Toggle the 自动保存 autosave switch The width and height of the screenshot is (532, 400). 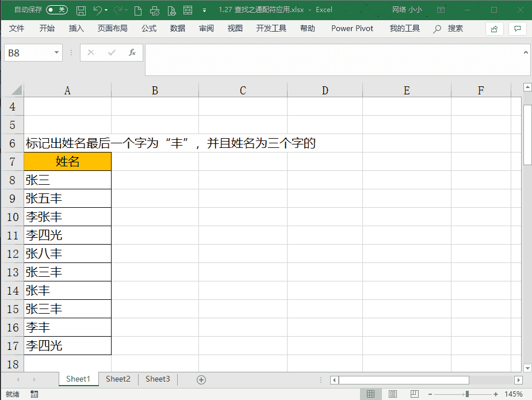pos(57,10)
